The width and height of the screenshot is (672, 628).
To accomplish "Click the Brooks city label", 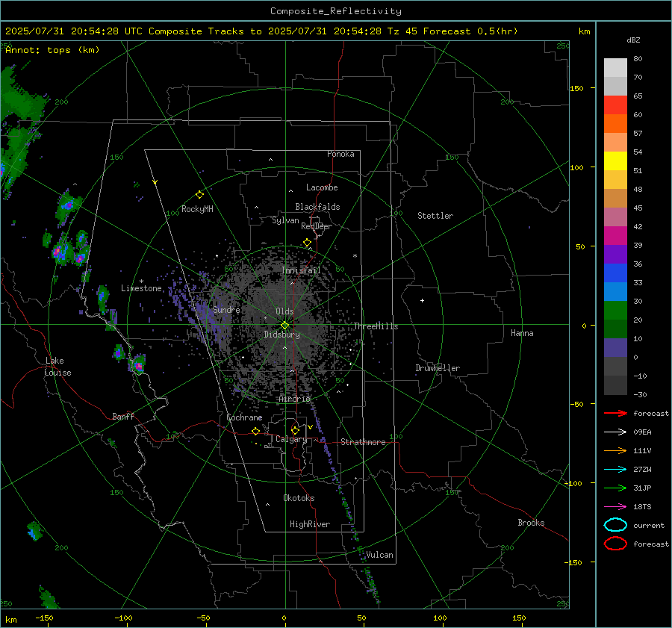I will tap(531, 523).
